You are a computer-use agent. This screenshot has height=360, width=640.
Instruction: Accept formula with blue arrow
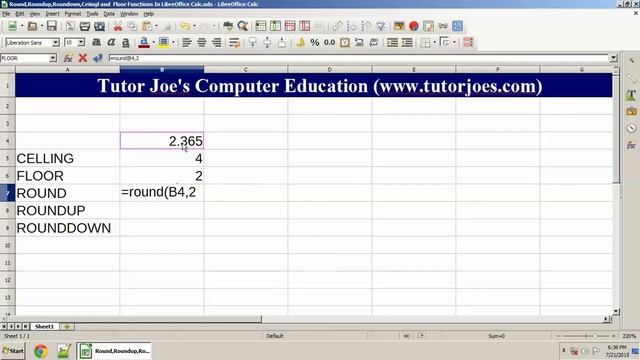pos(98,58)
